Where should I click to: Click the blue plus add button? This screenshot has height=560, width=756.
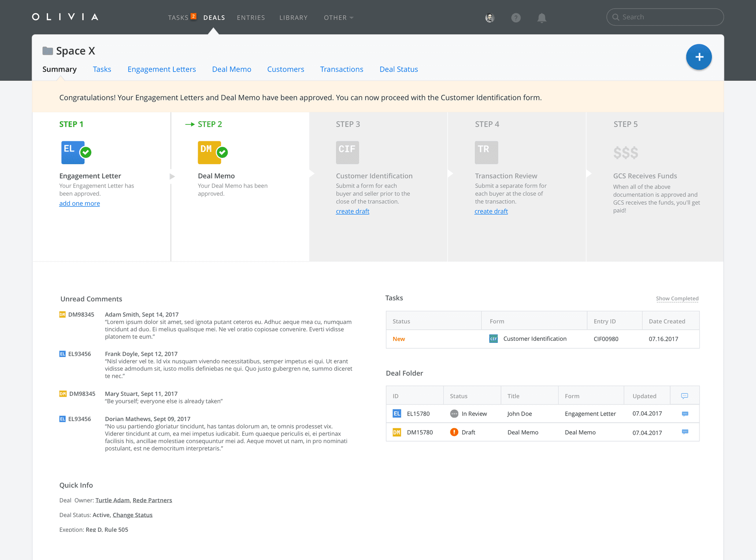[x=699, y=57]
